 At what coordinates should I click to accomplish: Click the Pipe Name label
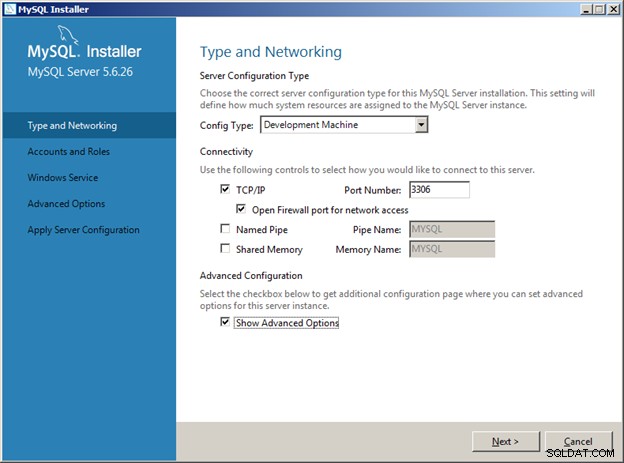pyautogui.click(x=377, y=230)
